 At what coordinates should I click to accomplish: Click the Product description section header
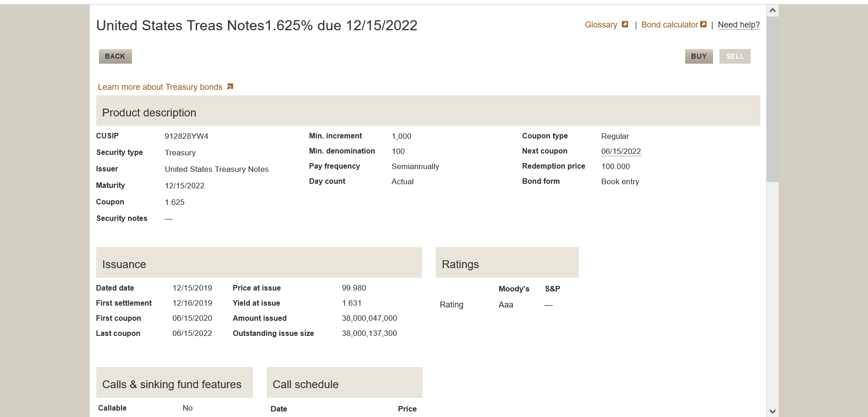click(428, 111)
